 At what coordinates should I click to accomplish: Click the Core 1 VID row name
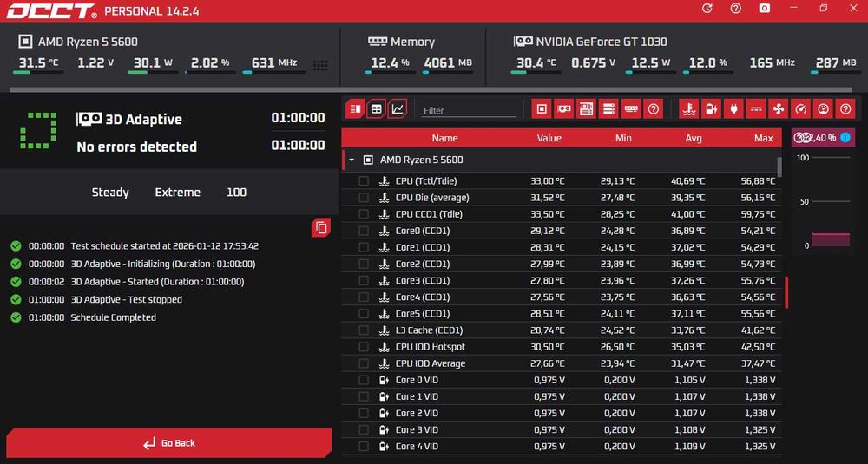[417, 396]
